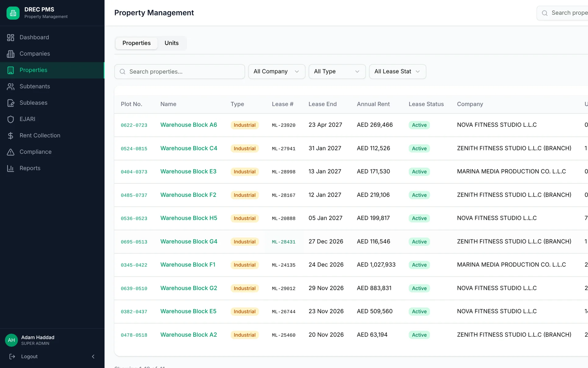Switch to the Units tab

(171, 43)
